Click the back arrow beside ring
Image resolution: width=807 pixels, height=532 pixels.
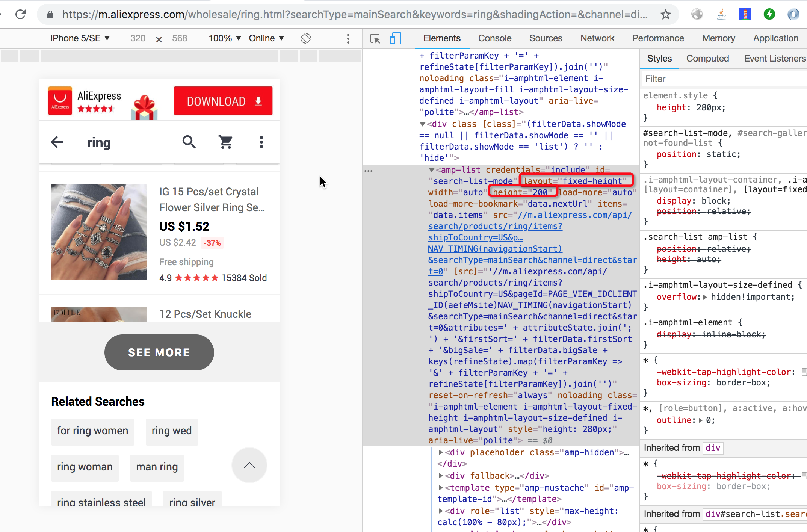pyautogui.click(x=57, y=142)
